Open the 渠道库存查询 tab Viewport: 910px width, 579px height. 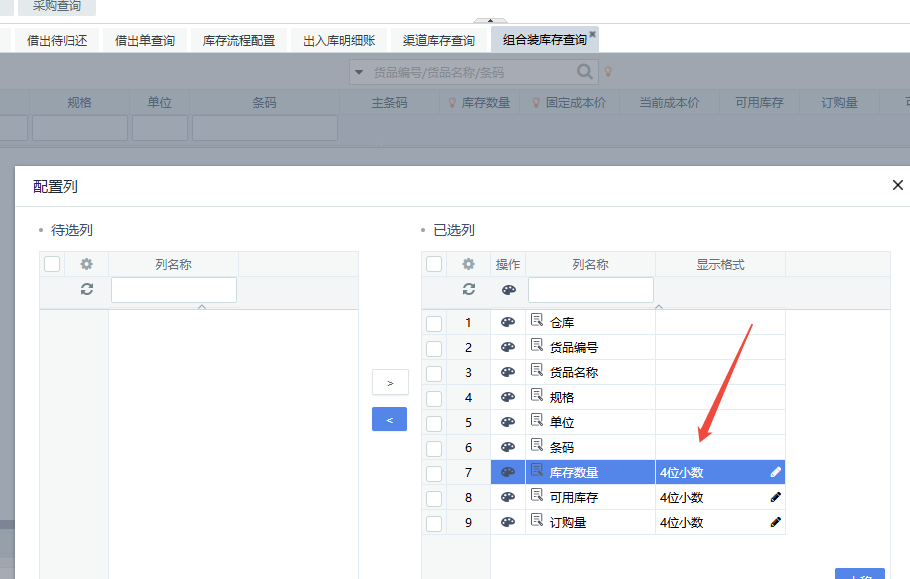click(439, 41)
